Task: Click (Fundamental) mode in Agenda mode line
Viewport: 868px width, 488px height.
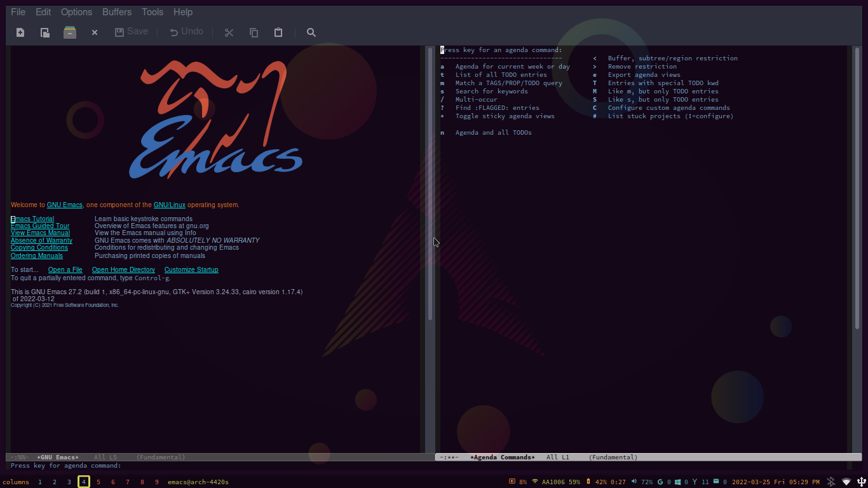Action: click(613, 457)
